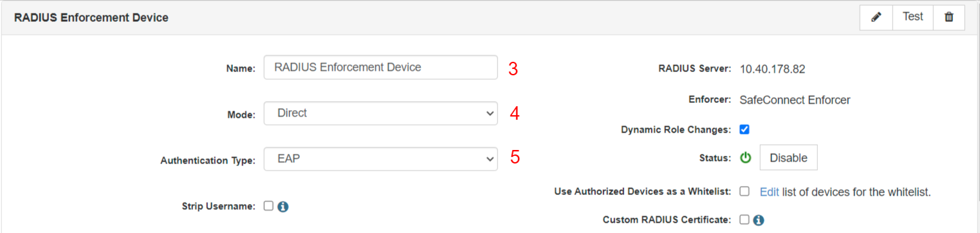The width and height of the screenshot is (980, 233).
Task: Click the Disable status button
Action: pos(788,158)
